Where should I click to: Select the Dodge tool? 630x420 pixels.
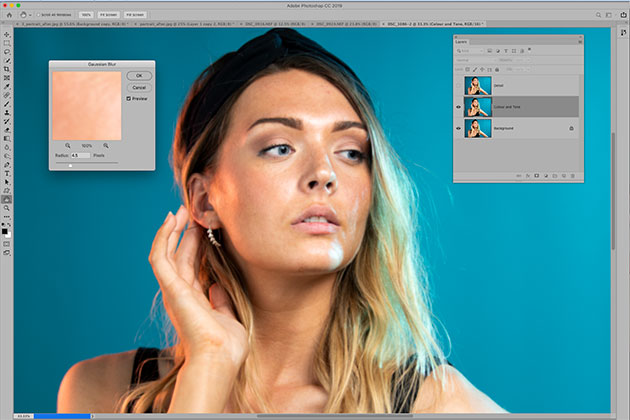pyautogui.click(x=6, y=156)
